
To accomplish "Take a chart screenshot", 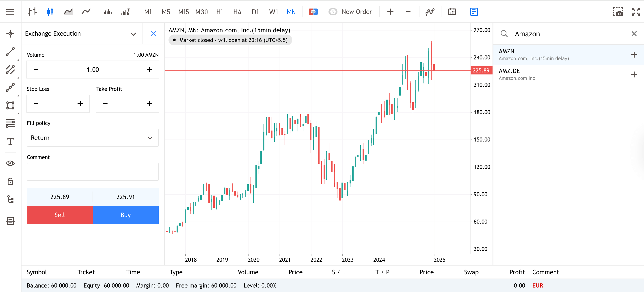I will point(619,12).
